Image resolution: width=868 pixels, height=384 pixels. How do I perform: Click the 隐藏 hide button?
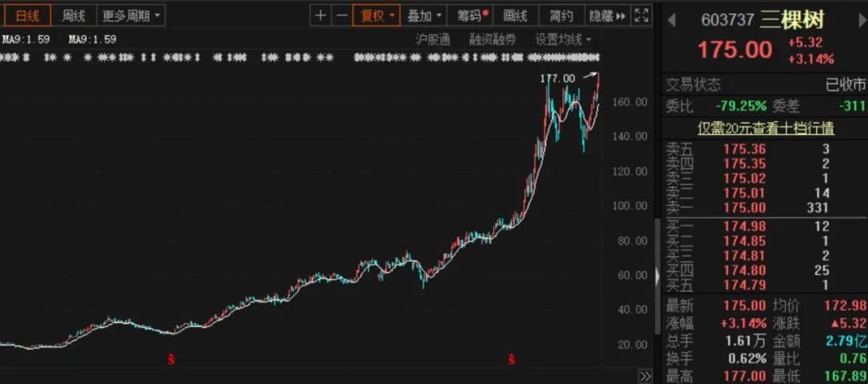[608, 16]
